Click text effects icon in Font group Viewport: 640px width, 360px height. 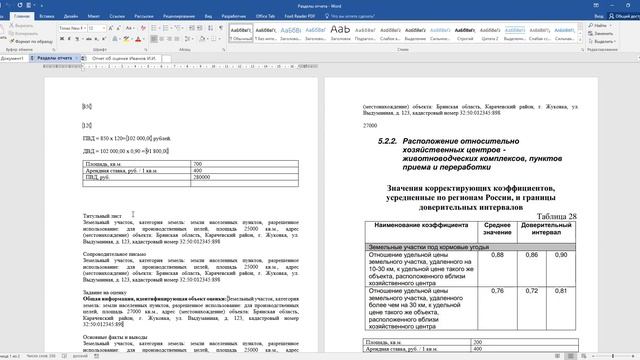[x=115, y=39]
